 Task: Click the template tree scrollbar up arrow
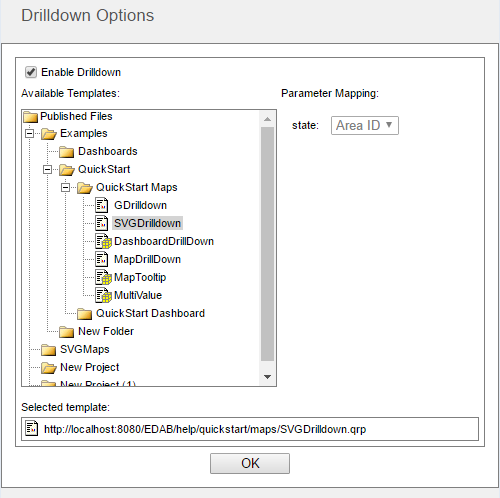click(x=267, y=119)
